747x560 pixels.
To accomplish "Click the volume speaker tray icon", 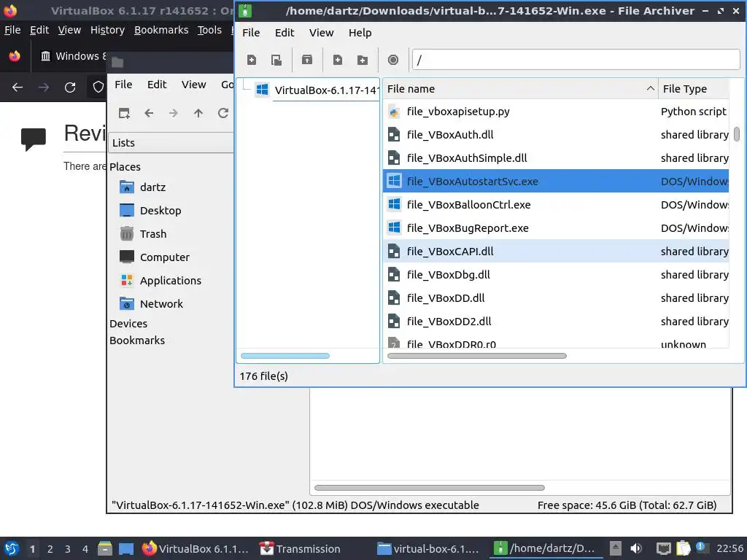I will 636,548.
